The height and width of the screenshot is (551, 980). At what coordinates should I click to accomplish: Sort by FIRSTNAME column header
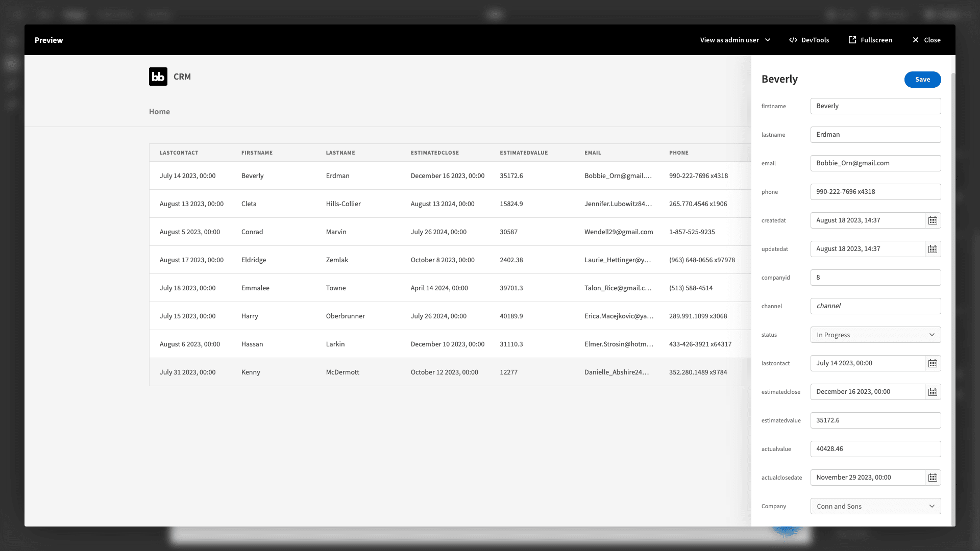point(257,153)
